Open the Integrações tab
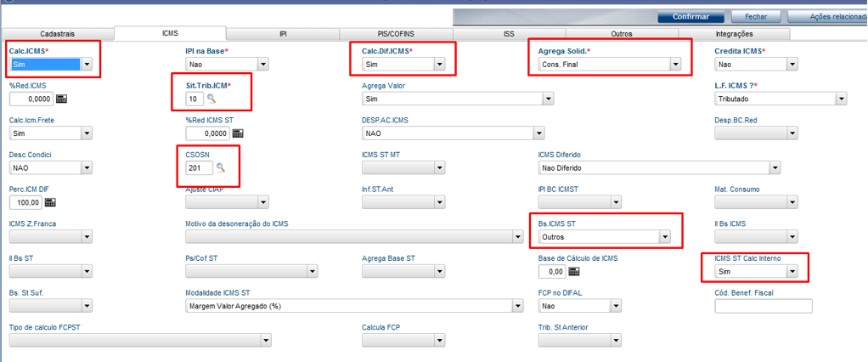The width and height of the screenshot is (868, 362). click(x=734, y=34)
